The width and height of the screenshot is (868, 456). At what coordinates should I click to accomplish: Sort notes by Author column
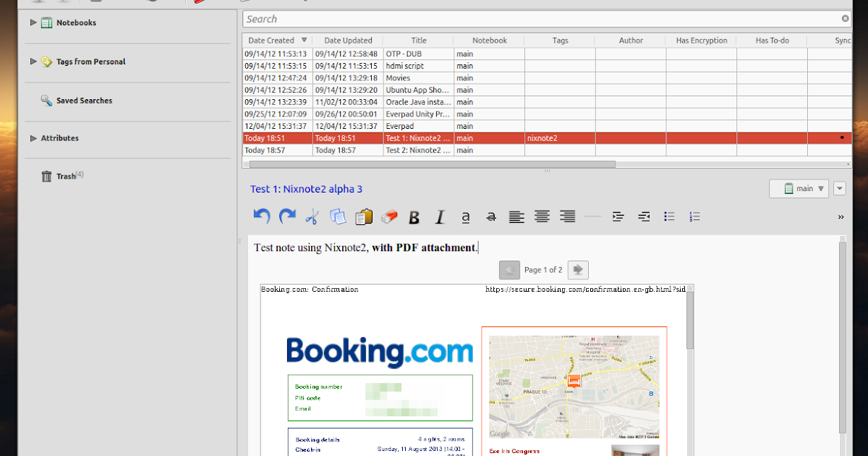click(631, 41)
